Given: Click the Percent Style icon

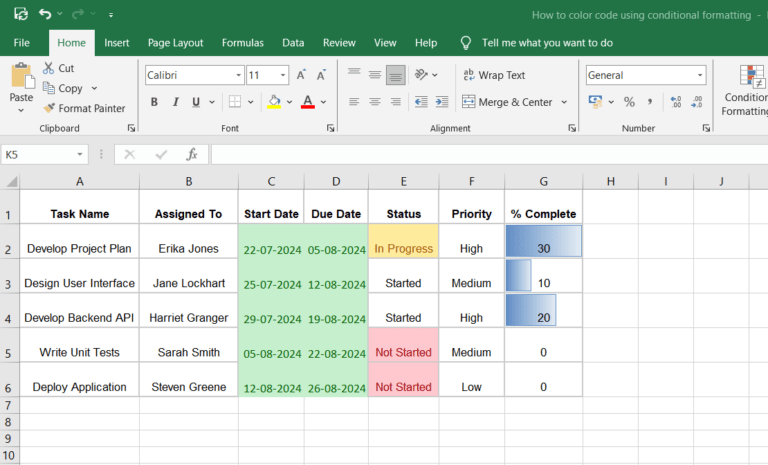Looking at the screenshot, I should coord(629,102).
